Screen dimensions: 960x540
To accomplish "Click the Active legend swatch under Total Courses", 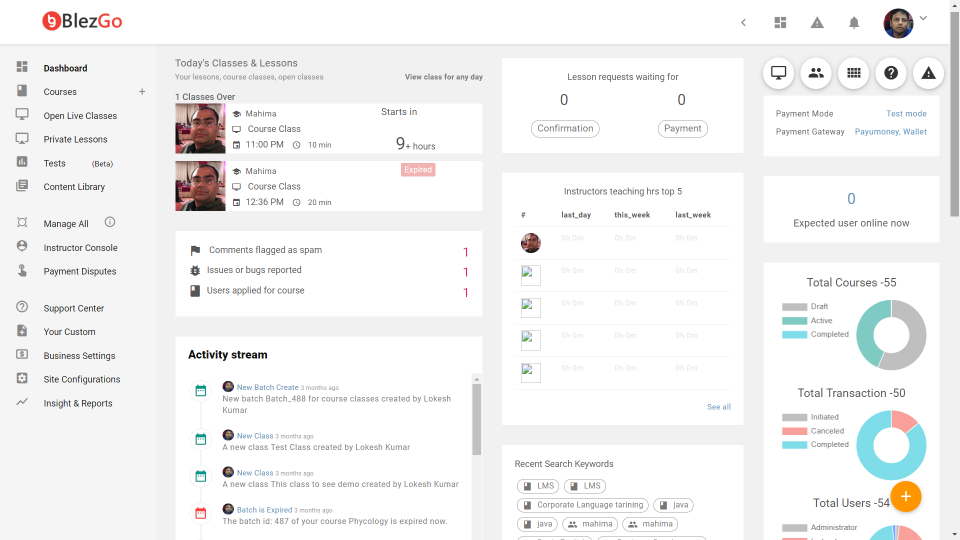I will point(794,321).
